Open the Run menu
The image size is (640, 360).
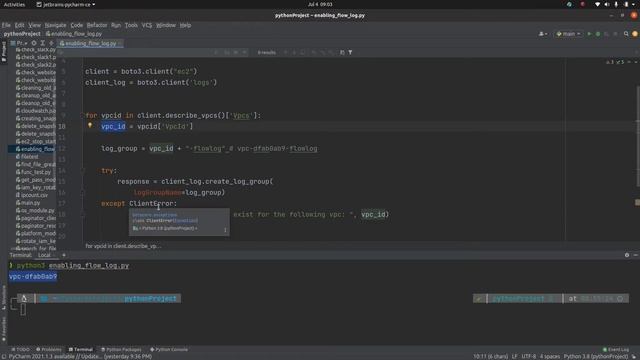[x=116, y=25]
